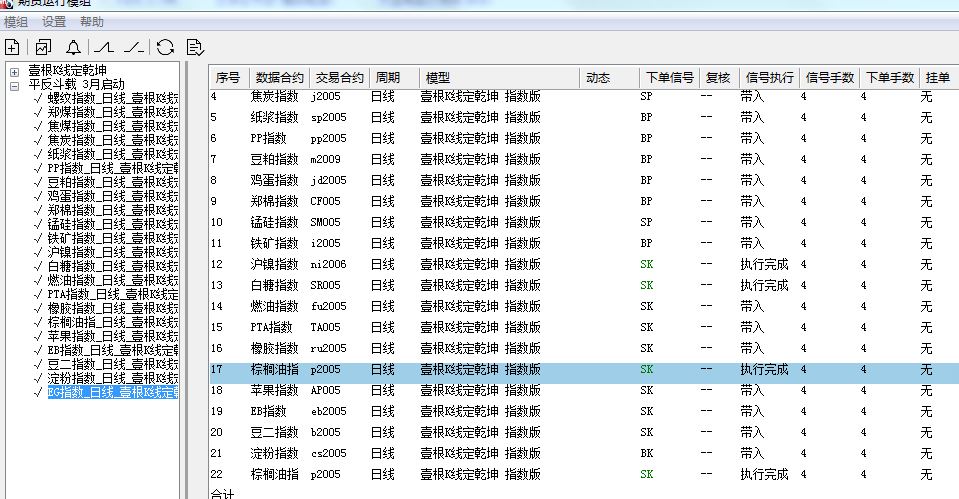Click the 下单信号 column header

click(669, 77)
